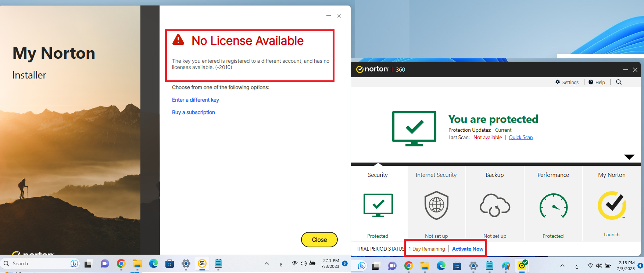
Task: Click 'Current' next to Protection Updates
Action: [x=503, y=130]
